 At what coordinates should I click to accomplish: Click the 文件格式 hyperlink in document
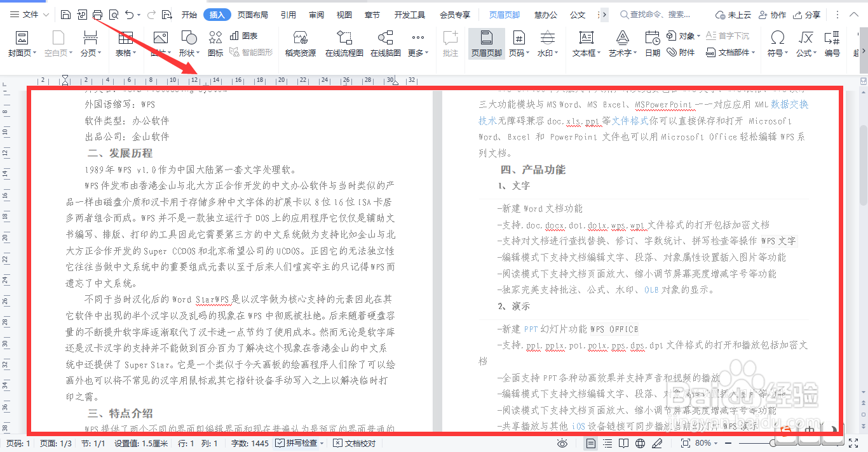[630, 120]
